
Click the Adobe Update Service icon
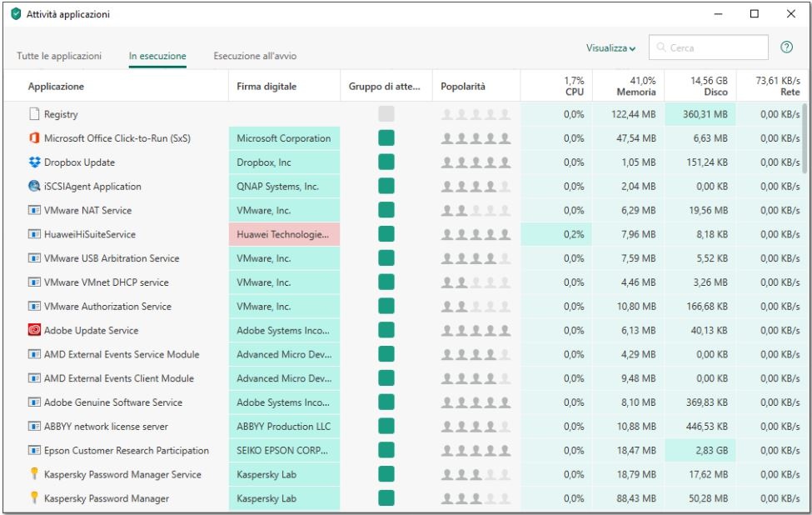click(x=34, y=331)
